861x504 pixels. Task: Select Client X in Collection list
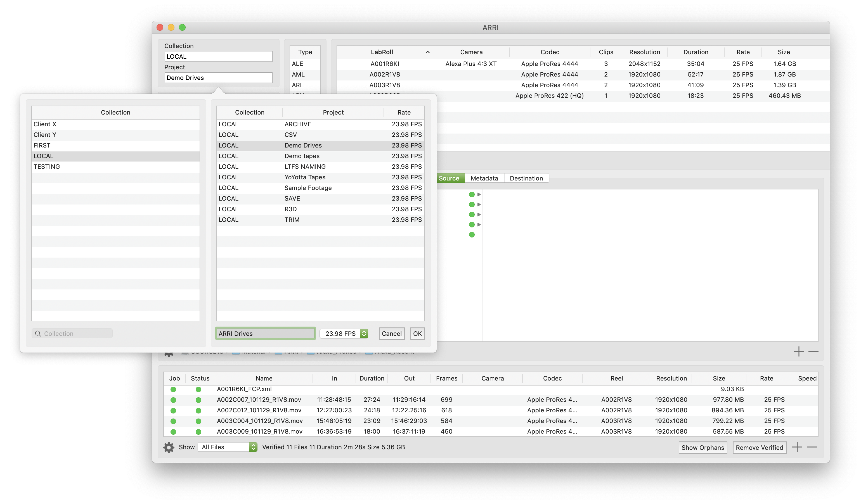[115, 124]
